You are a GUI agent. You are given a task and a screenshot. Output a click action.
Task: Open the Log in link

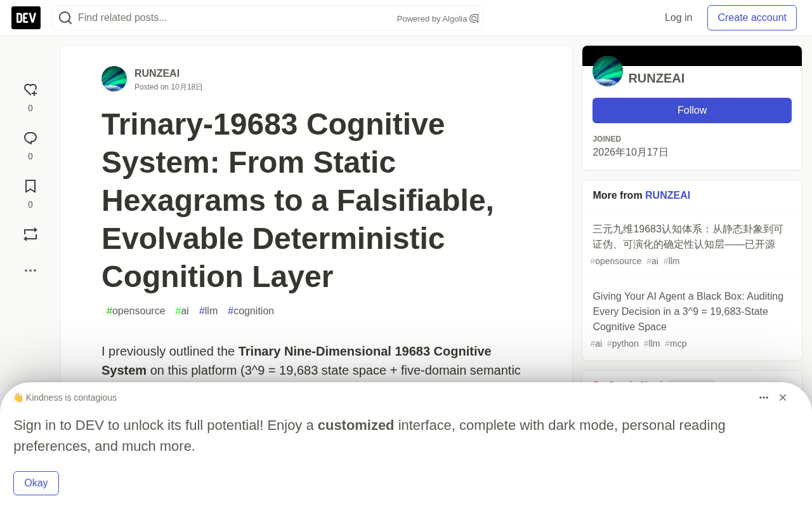(678, 18)
